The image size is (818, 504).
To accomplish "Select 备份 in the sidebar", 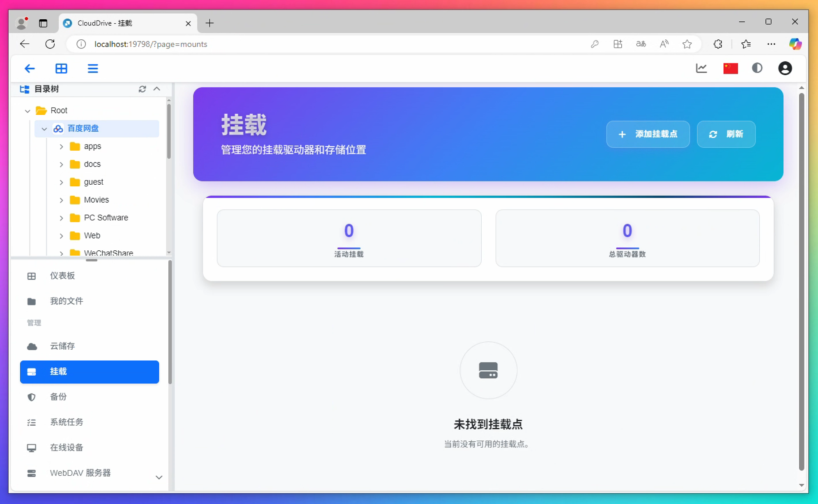I will click(x=57, y=397).
